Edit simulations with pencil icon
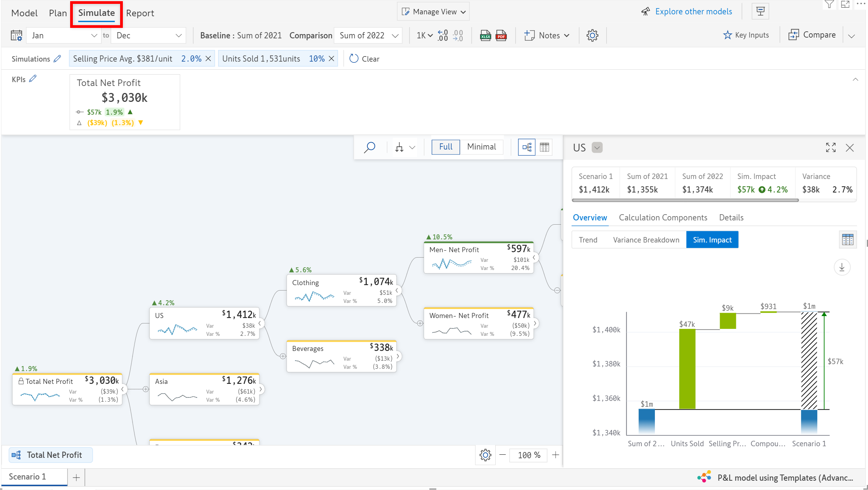 tap(57, 59)
